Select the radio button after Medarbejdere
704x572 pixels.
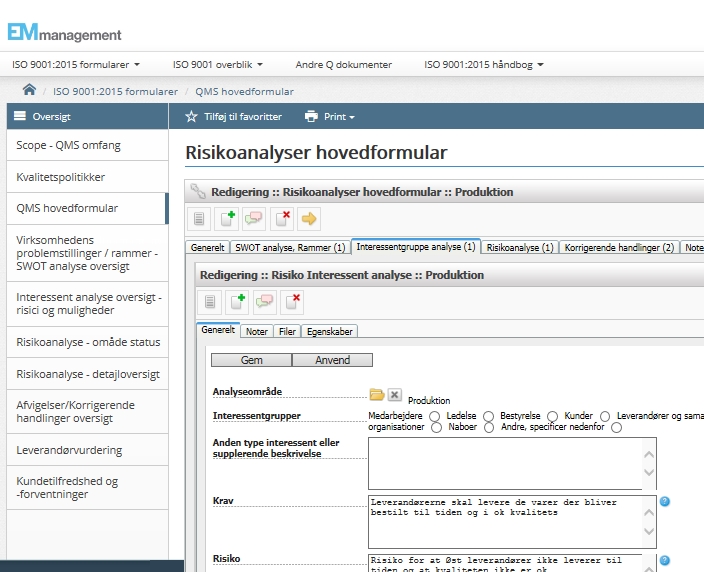[435, 416]
